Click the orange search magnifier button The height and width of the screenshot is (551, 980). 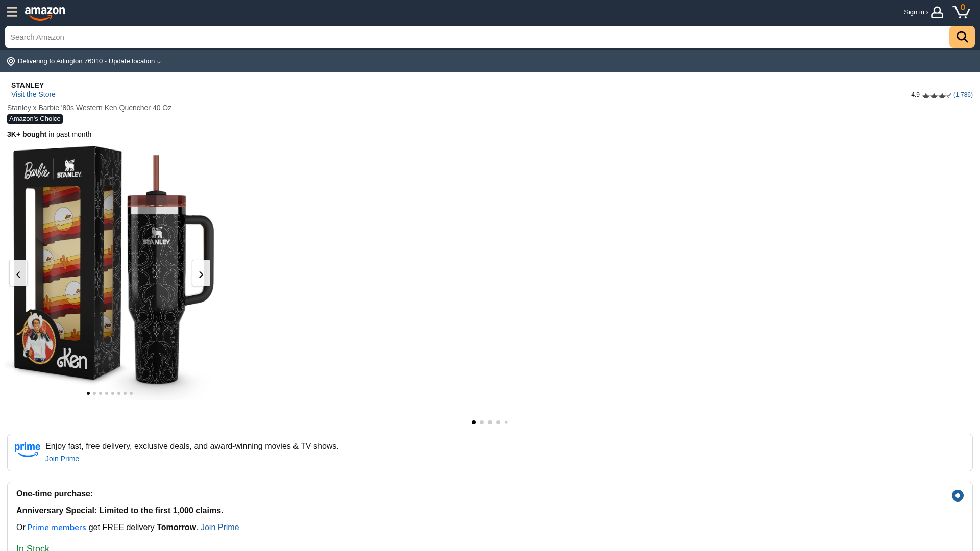click(962, 37)
